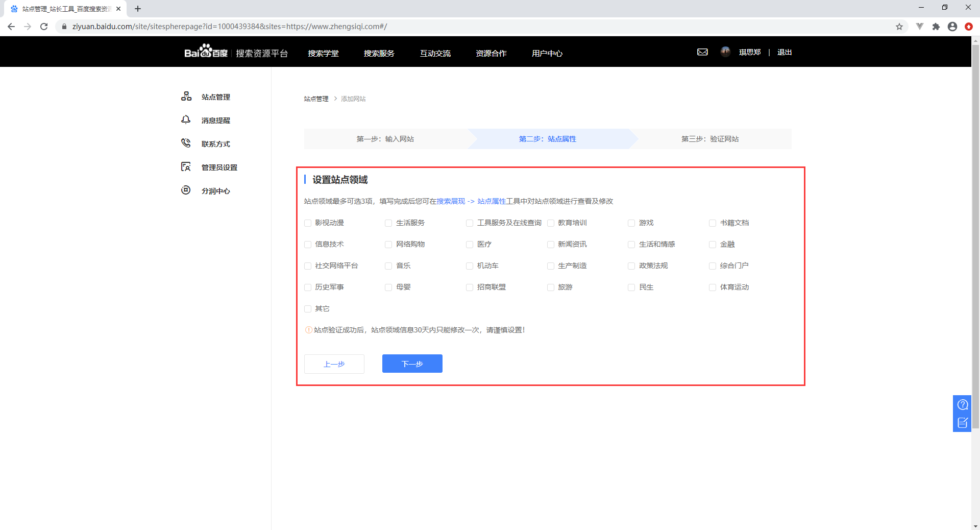The width and height of the screenshot is (980, 530).
Task: Click the username 琪思郑
Action: click(750, 52)
